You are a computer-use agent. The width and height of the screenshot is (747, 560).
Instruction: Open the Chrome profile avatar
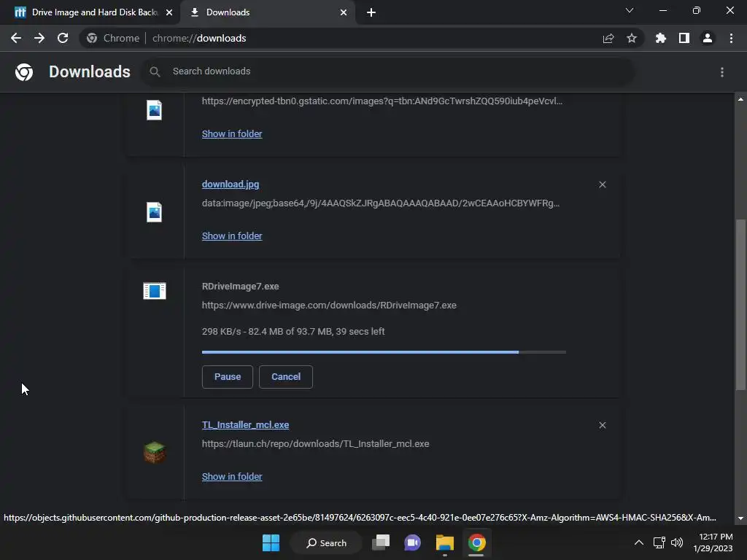click(x=708, y=38)
